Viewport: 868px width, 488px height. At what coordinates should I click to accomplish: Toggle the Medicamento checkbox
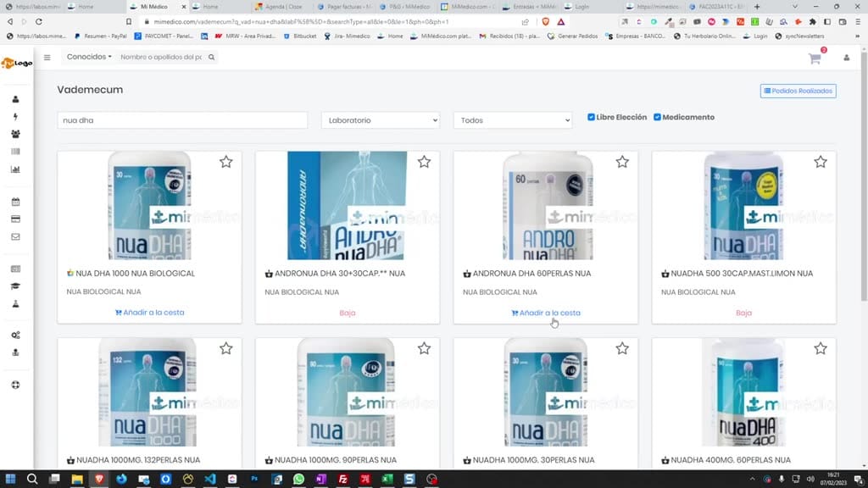coord(657,117)
